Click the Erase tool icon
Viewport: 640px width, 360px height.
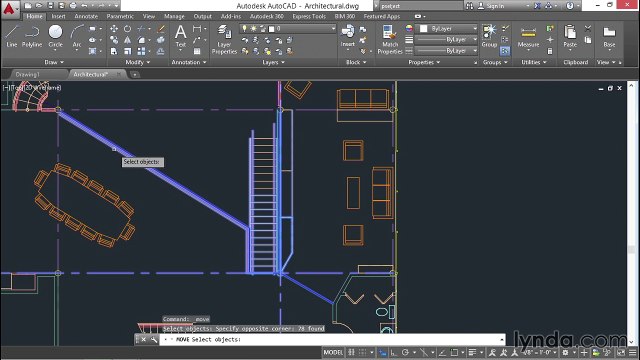(x=161, y=29)
